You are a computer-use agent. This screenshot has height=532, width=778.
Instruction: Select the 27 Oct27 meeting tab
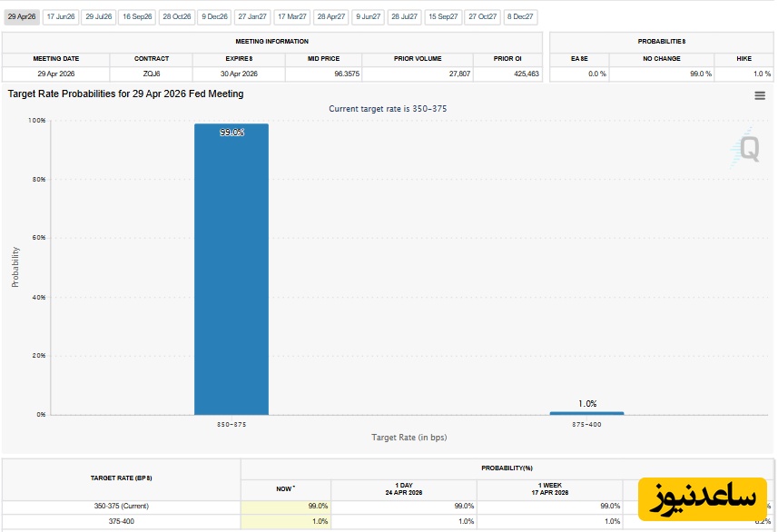pos(483,16)
